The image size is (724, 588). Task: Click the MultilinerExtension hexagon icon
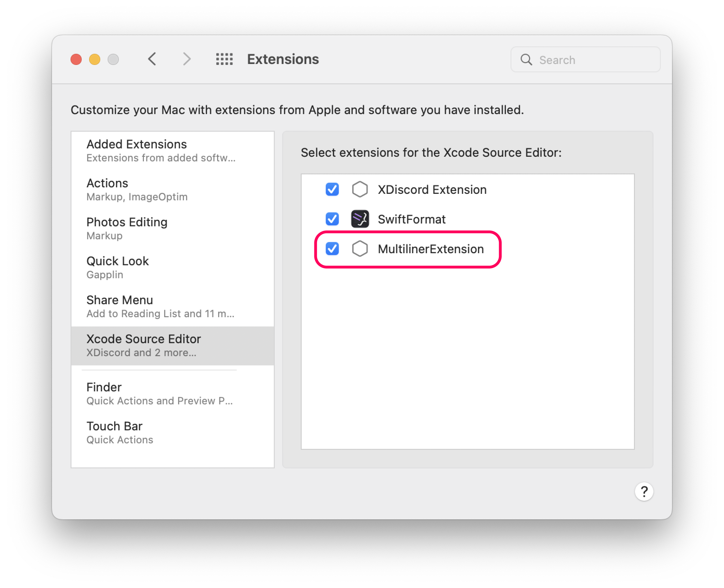(x=360, y=249)
